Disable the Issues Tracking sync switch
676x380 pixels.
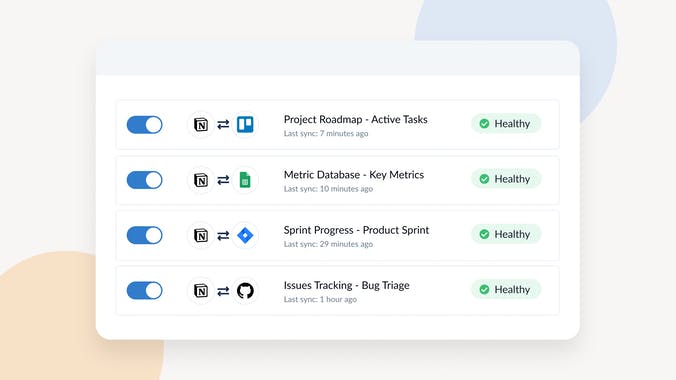144,290
